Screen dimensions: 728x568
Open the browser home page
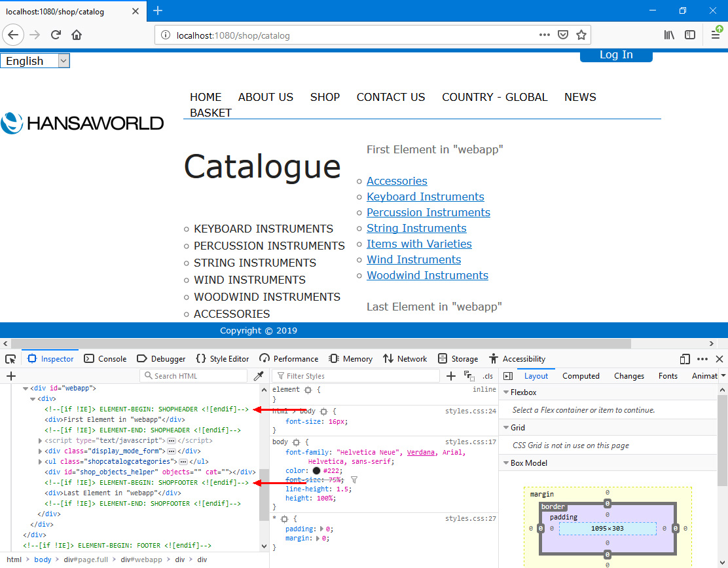77,35
